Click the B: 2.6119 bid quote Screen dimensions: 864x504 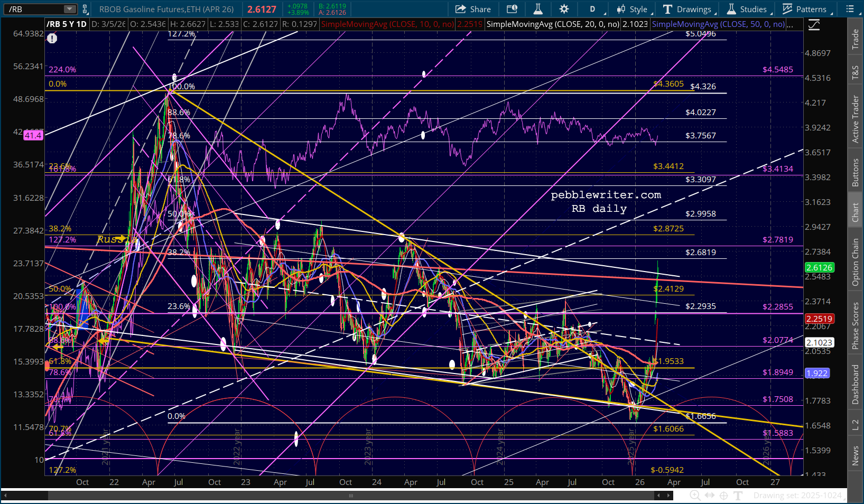click(x=332, y=6)
